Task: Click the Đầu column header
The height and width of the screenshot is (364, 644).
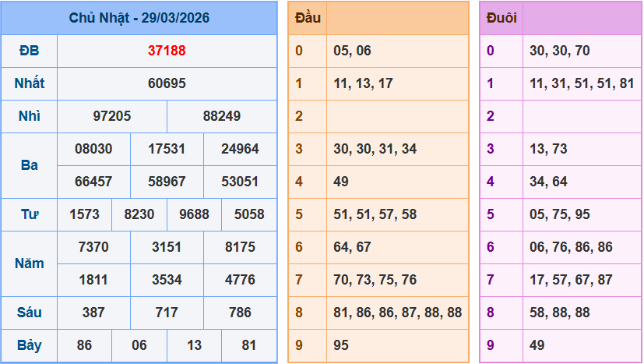Action: (308, 18)
